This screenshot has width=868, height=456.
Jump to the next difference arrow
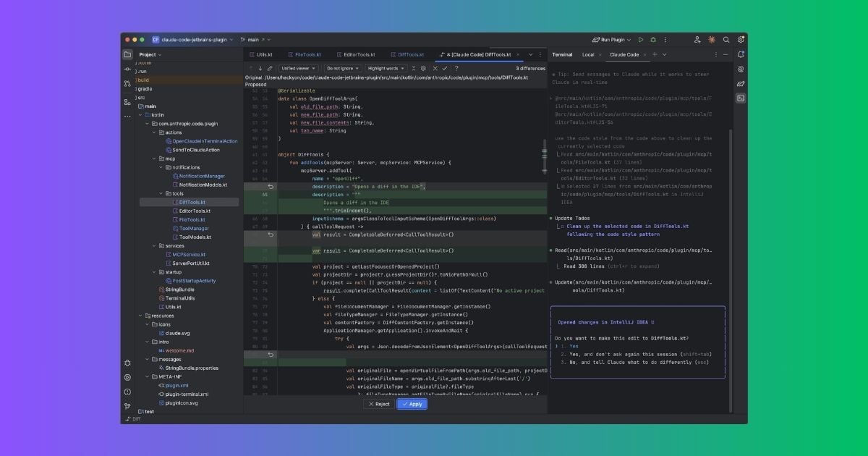(x=260, y=68)
